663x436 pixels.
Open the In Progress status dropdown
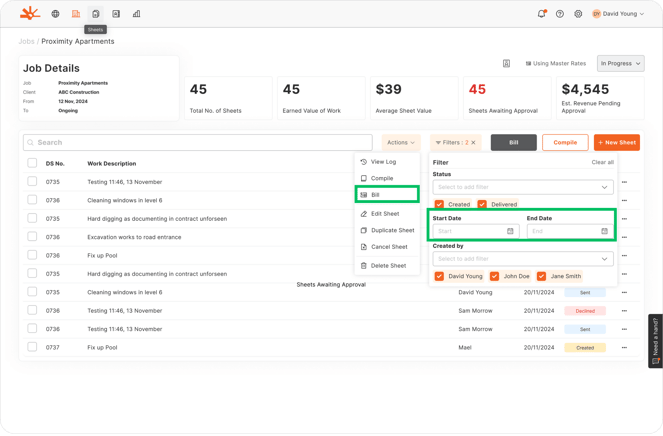point(620,63)
